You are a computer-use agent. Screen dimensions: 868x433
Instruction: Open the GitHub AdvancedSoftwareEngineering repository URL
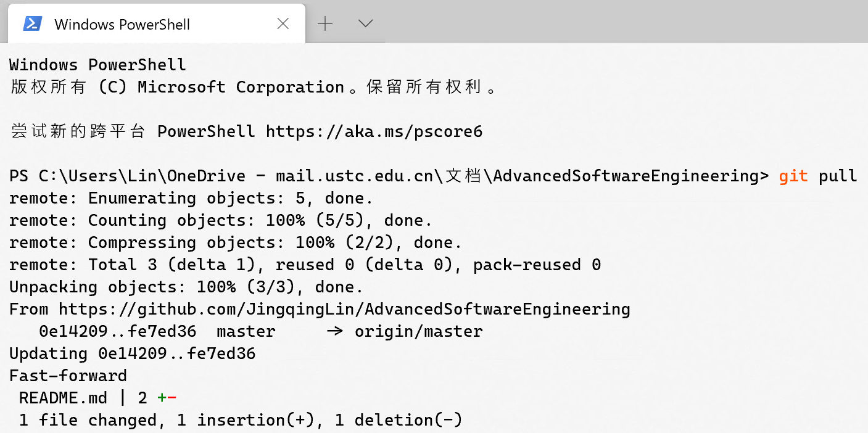[x=344, y=309]
